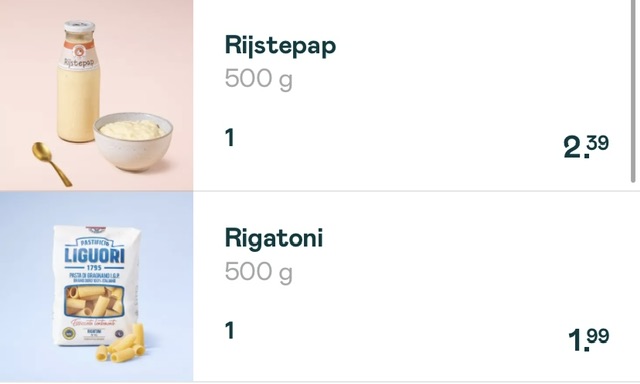640x384 pixels.
Task: Click the 1795 text on the Liguori bag
Action: click(95, 268)
